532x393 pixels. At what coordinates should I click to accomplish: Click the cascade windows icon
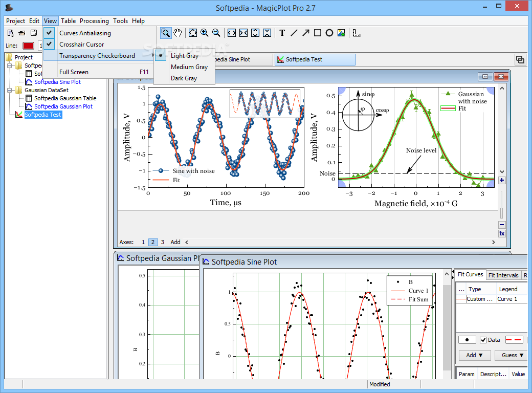click(x=520, y=60)
